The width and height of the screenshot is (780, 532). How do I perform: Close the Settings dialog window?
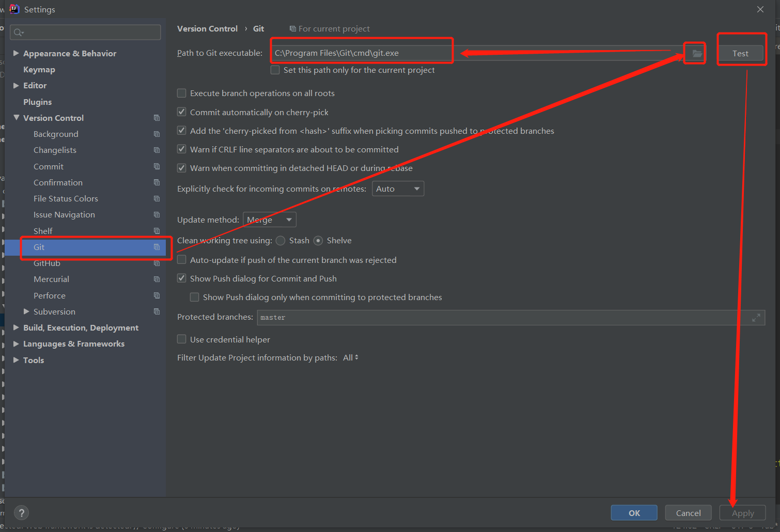pyautogui.click(x=760, y=9)
